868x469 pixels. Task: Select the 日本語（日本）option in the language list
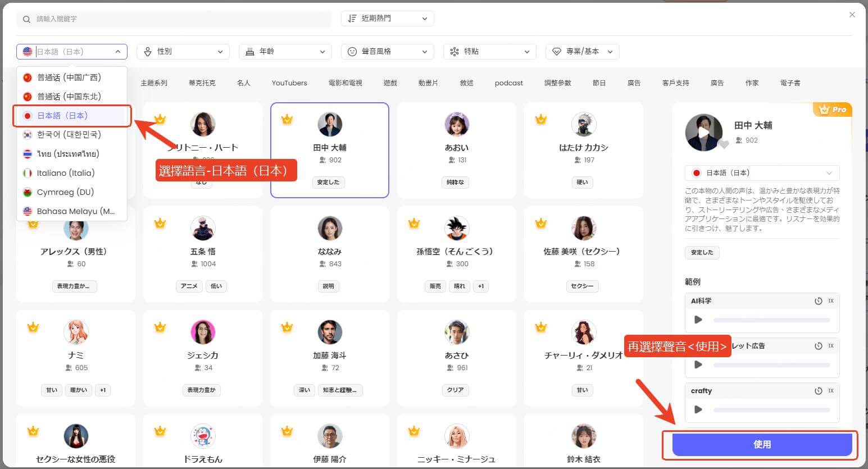coord(72,116)
